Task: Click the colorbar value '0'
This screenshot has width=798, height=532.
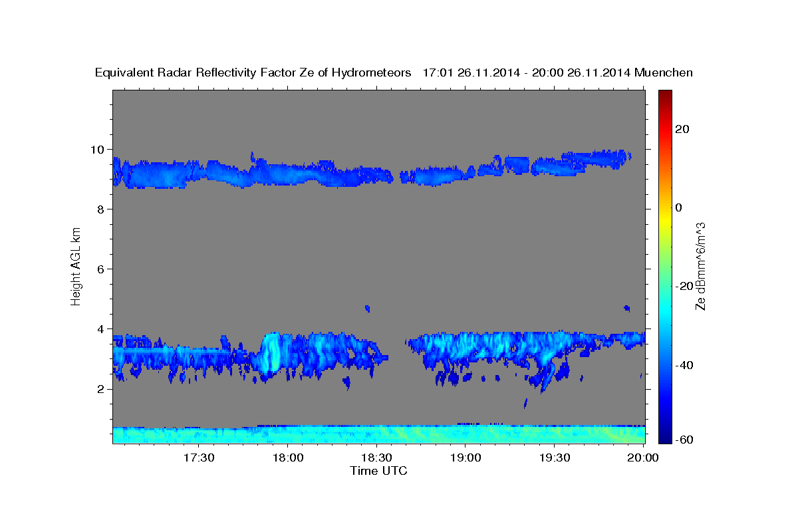Action: [x=679, y=207]
